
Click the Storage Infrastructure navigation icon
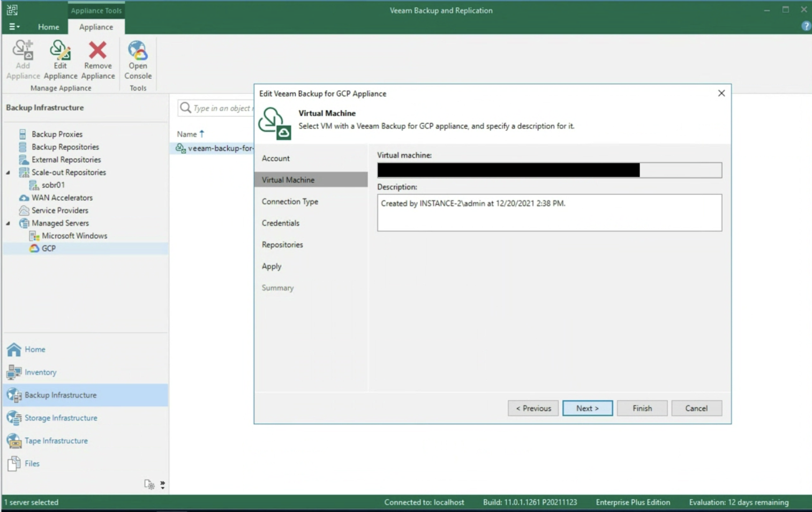[x=14, y=418]
